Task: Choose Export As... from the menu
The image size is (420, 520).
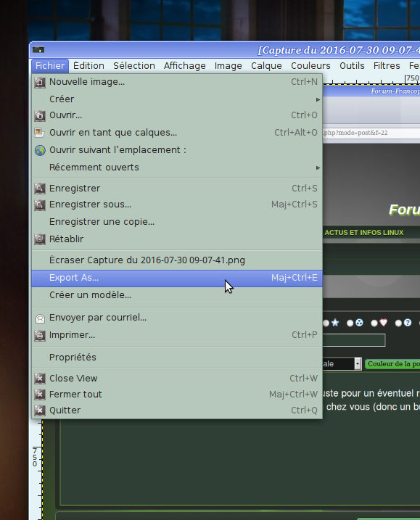Action: pyautogui.click(x=177, y=278)
